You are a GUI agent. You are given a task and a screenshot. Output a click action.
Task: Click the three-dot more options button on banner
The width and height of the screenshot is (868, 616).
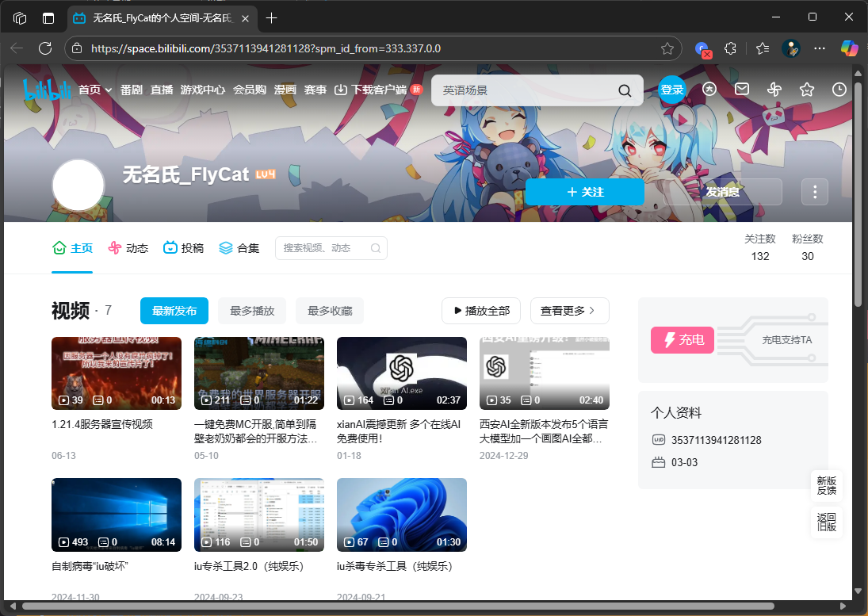pos(815,192)
